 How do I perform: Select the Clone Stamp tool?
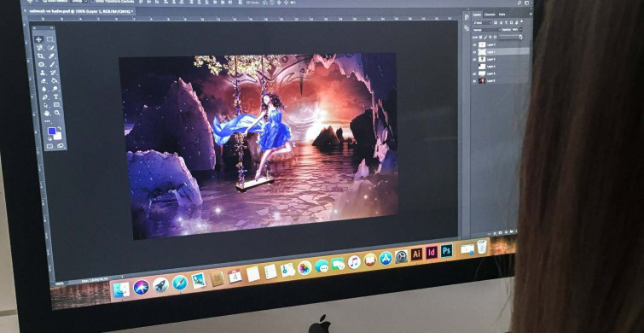[43, 73]
